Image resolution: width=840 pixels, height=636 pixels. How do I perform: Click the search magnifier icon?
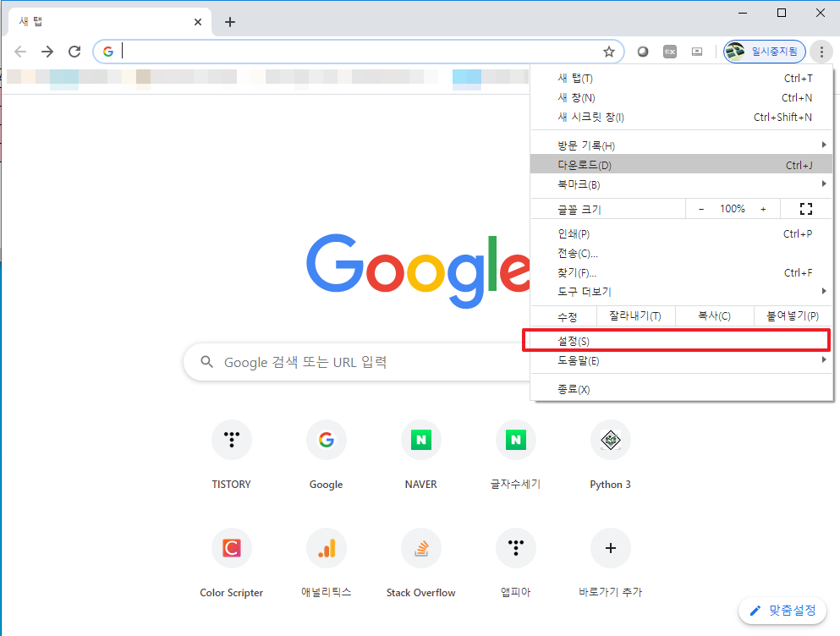point(206,362)
